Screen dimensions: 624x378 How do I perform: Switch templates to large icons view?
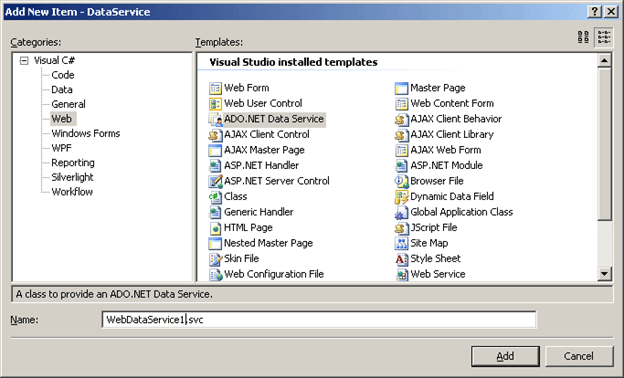[x=583, y=37]
